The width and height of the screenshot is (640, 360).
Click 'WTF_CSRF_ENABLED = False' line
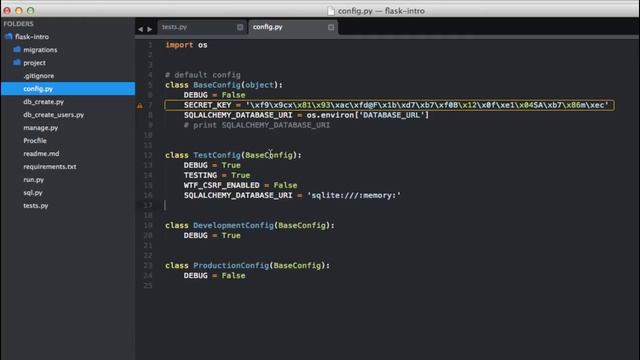pos(240,185)
